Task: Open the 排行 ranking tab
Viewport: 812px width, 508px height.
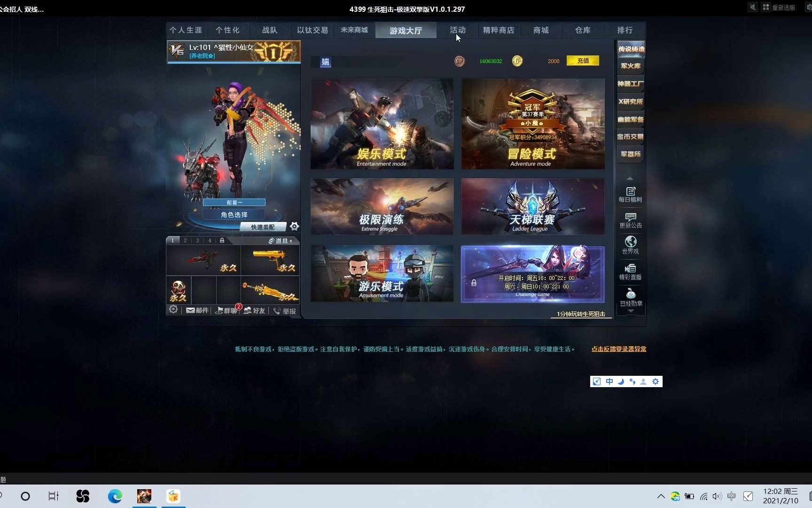Action: pos(625,30)
